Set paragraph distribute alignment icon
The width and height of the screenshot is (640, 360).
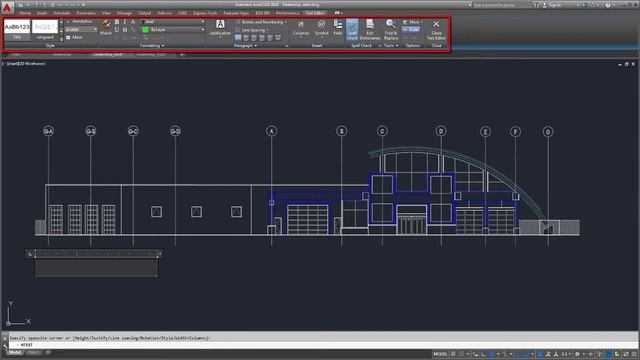pyautogui.click(x=278, y=38)
